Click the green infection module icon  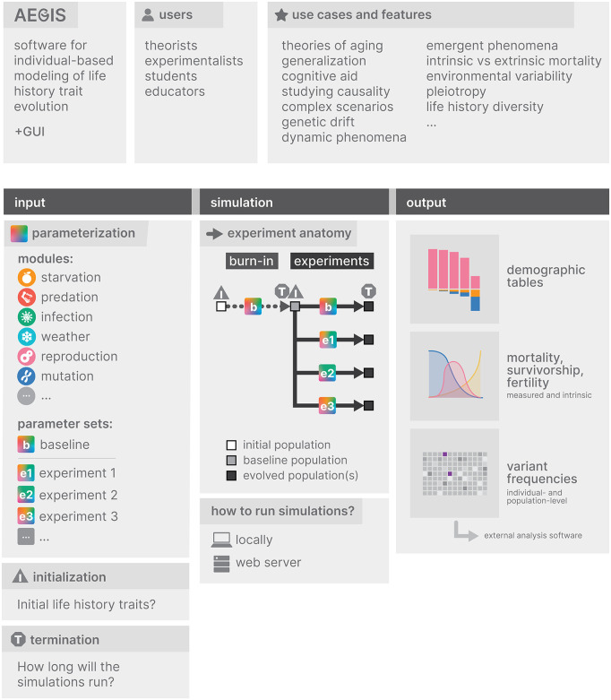coord(27,317)
